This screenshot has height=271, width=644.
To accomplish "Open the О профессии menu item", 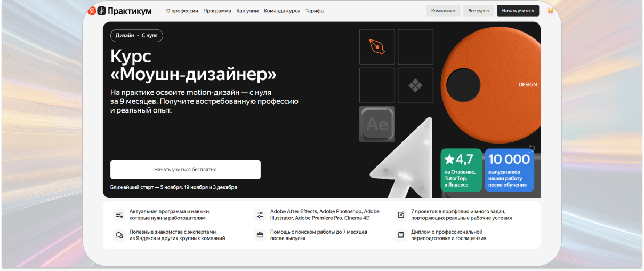I will [x=182, y=11].
